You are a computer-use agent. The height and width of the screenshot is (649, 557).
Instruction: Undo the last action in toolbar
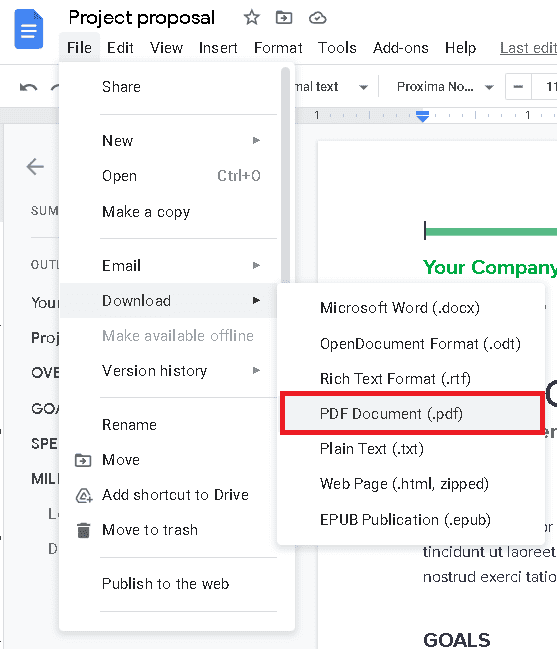click(29, 87)
